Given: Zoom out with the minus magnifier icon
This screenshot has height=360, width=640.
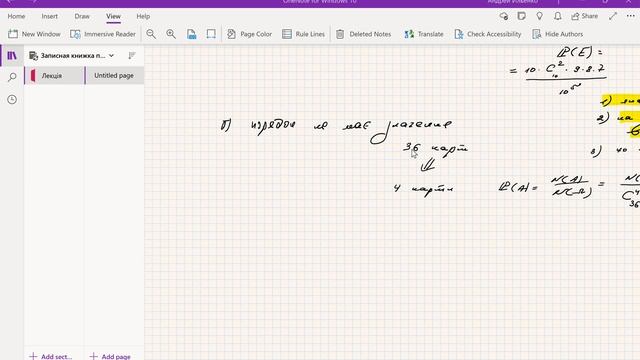Looking at the screenshot, I should tap(151, 34).
